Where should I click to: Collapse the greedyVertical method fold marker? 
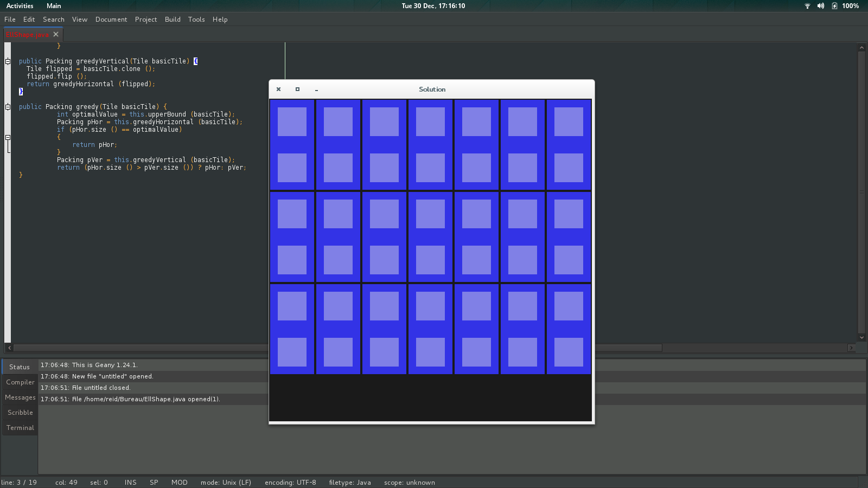click(8, 61)
